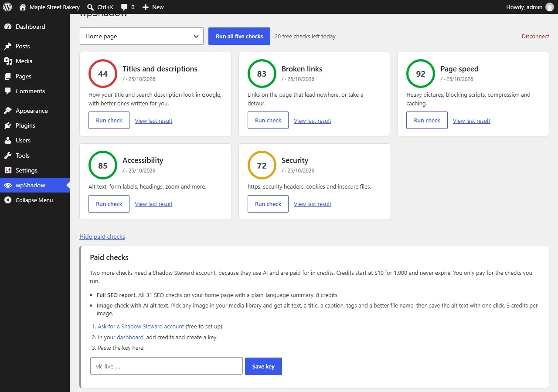Open the comments bubble in admin bar
This screenshot has width=558, height=392.
point(124,7)
